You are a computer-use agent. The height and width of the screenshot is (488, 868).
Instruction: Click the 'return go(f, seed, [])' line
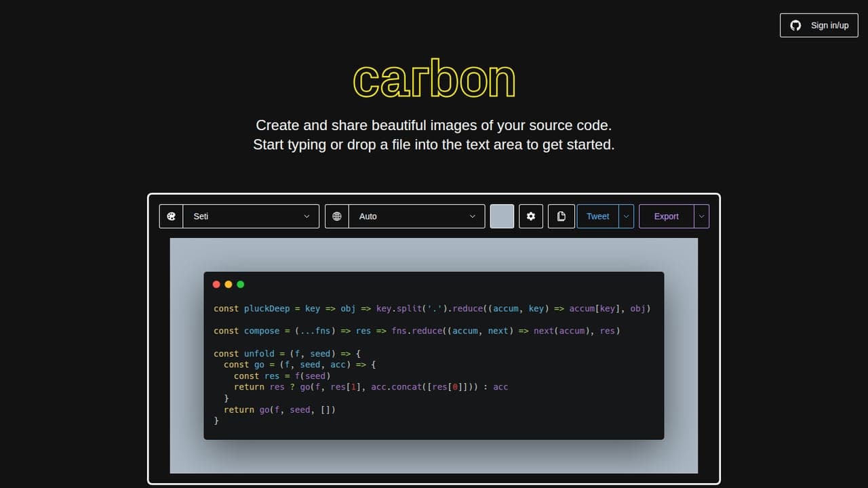(279, 409)
